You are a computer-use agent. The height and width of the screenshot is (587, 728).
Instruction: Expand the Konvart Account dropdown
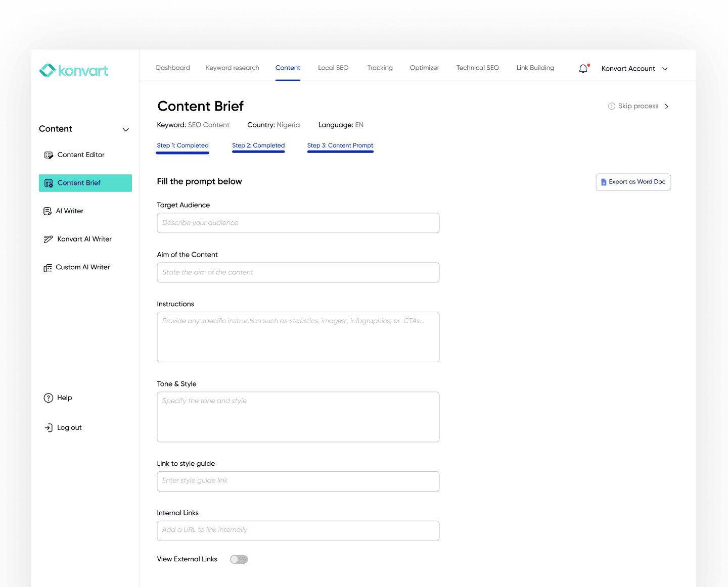(665, 69)
